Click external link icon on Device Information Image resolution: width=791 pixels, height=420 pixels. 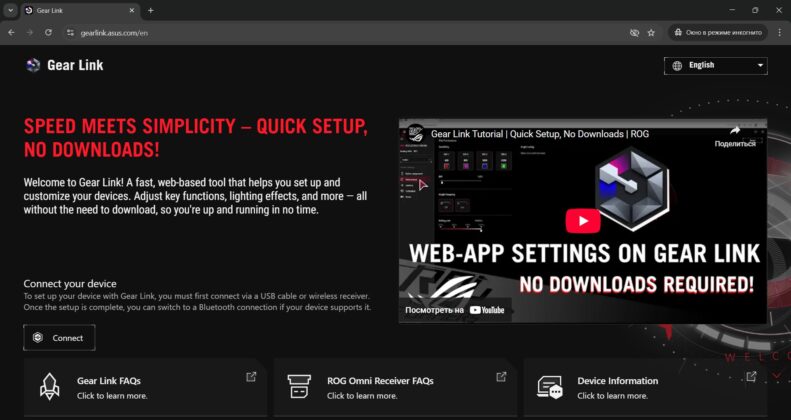click(x=751, y=377)
